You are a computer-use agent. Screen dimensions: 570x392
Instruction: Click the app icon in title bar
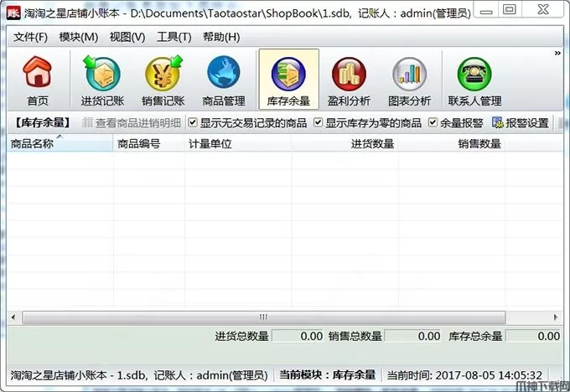tap(13, 13)
